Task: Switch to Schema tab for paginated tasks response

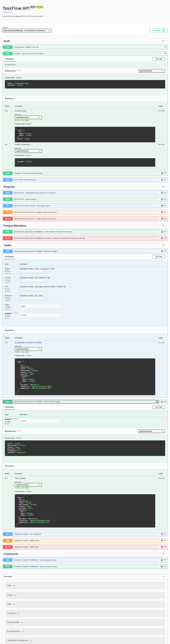Action: [x=29, y=355]
